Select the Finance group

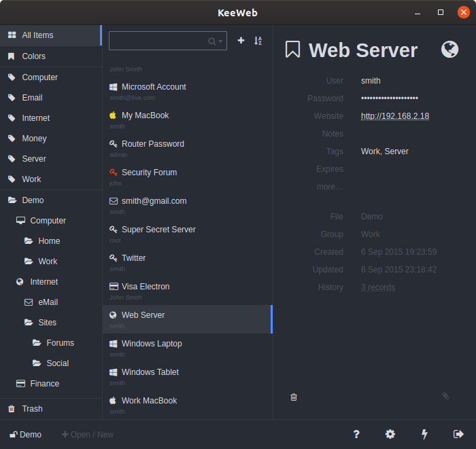coord(51,384)
